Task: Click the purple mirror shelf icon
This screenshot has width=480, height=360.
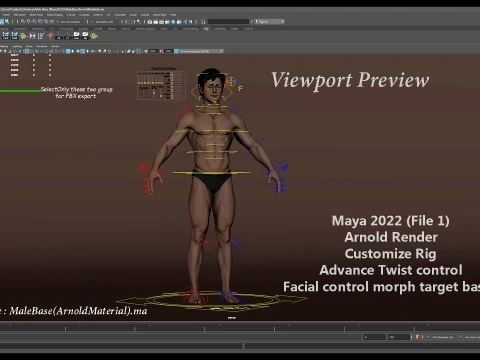Action: (32, 35)
